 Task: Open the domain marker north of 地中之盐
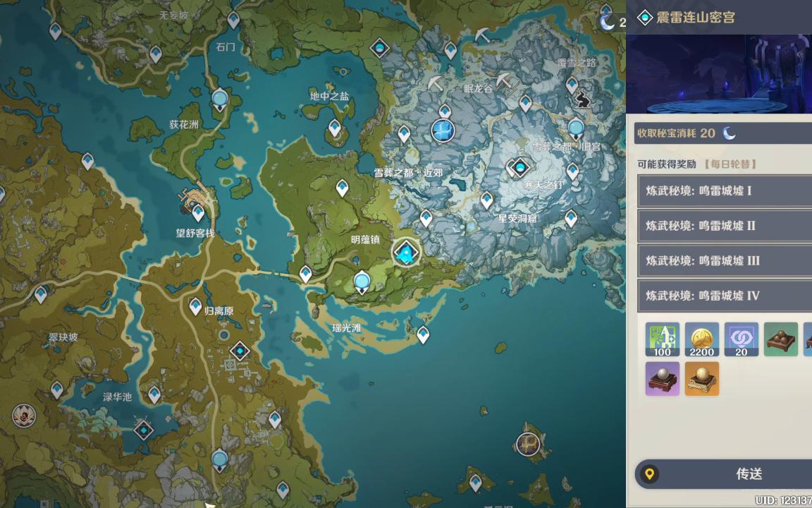380,48
